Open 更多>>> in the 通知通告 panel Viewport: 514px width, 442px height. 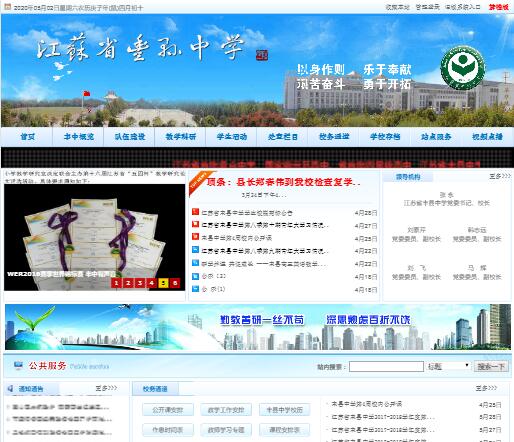[x=106, y=388]
